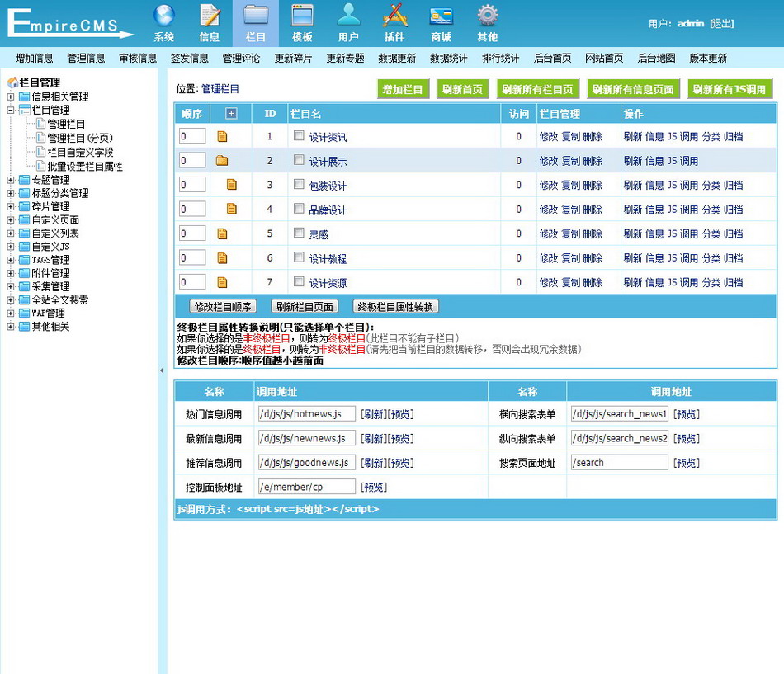
Task: Check the 设计资讯 checkbox
Action: pos(299,135)
